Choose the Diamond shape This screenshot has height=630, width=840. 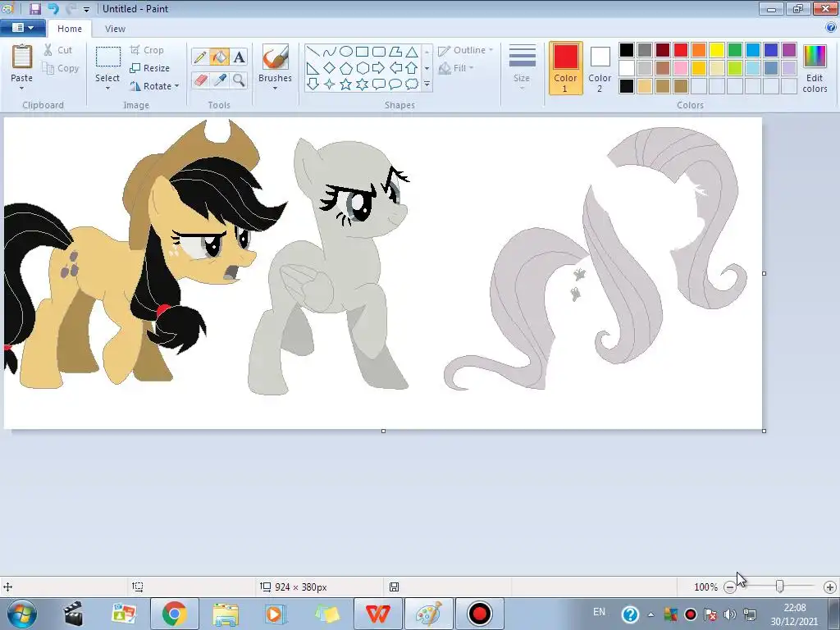(x=330, y=68)
